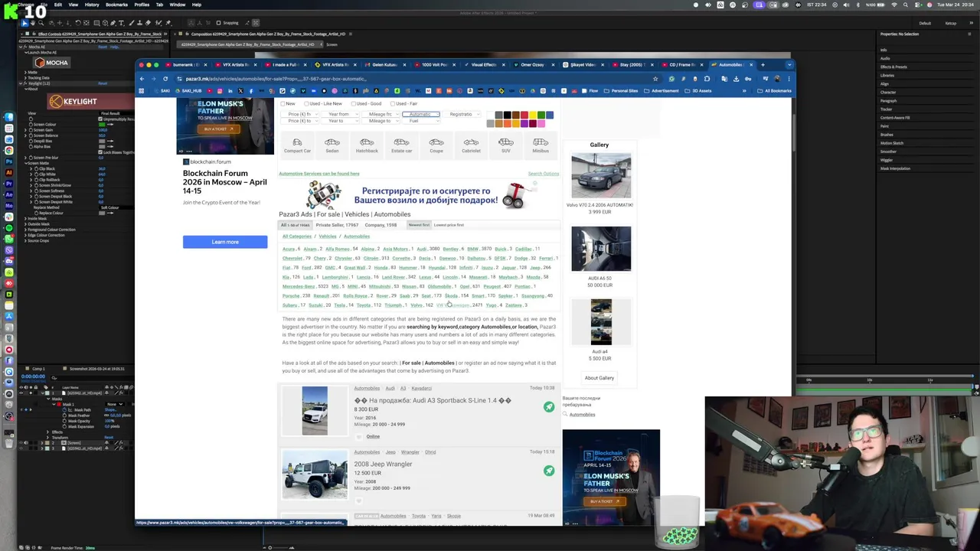Screen dimensions: 980x551
Task: Select the black color swatch
Action: 507,116
